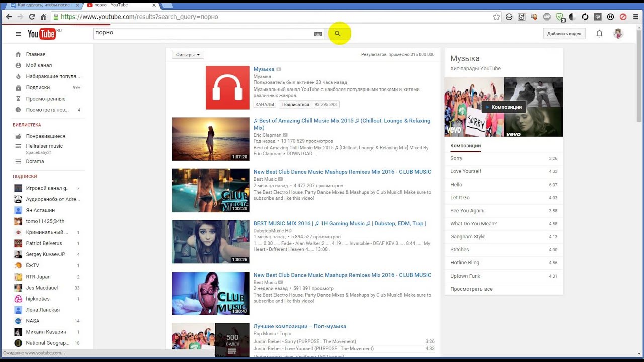
Task: Click the magnifier search button
Action: pyautogui.click(x=338, y=34)
